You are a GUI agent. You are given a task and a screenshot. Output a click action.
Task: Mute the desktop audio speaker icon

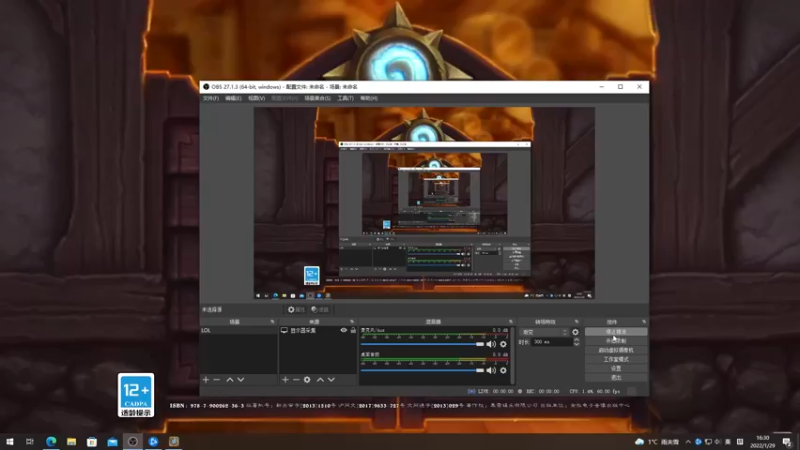pos(491,370)
